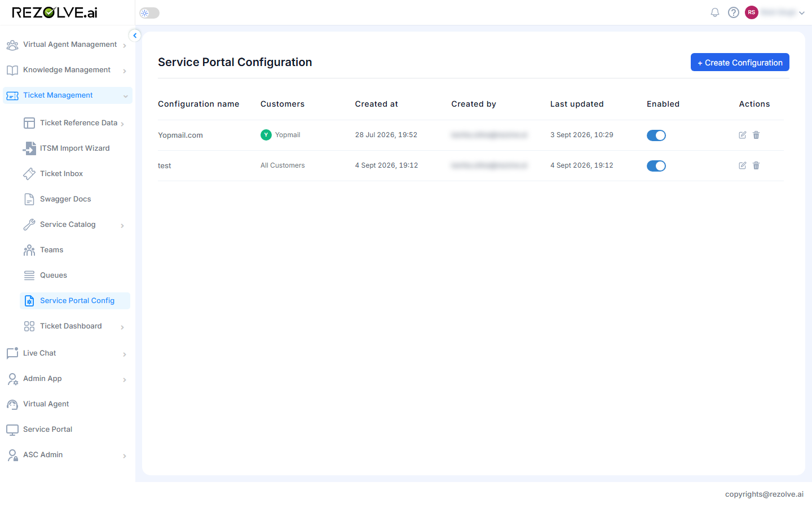Click the Service Portal monitor icon
Screen dimensions: 812x508
pyautogui.click(x=12, y=430)
